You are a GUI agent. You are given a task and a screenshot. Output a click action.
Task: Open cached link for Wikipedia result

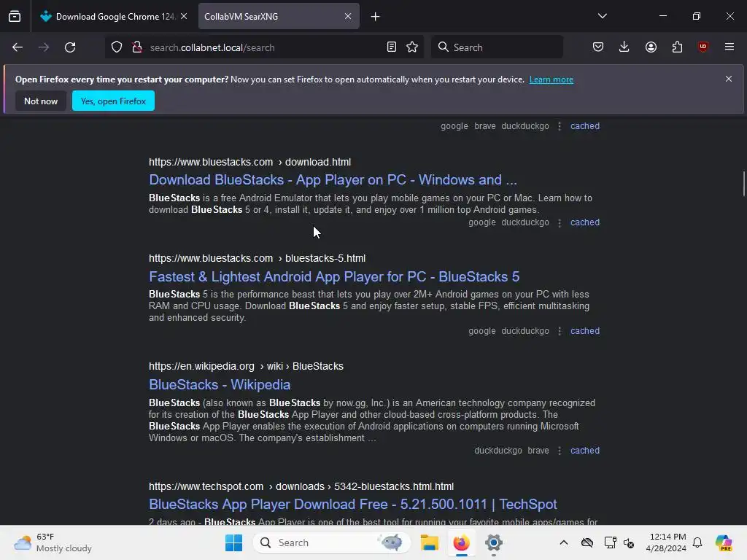[x=585, y=451]
